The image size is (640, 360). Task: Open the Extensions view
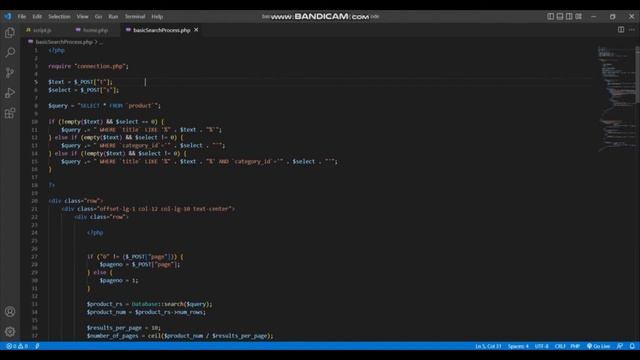coord(10,113)
